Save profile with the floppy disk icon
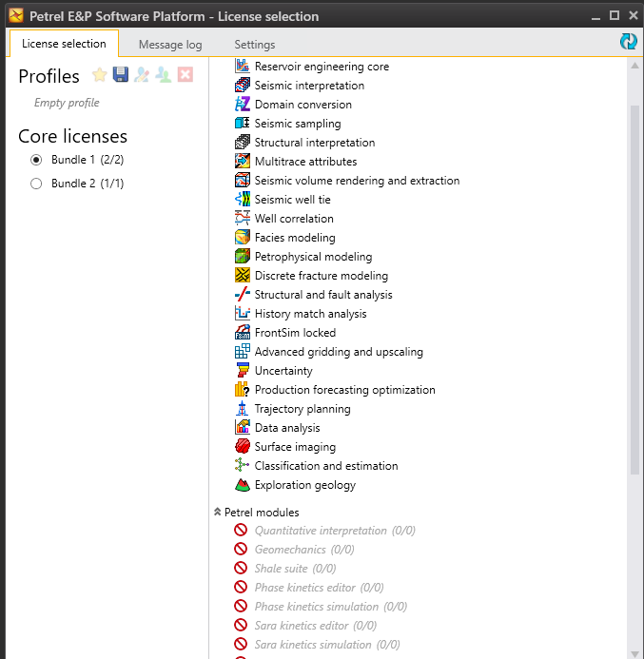Screen dimensions: 644x659 click(x=121, y=74)
